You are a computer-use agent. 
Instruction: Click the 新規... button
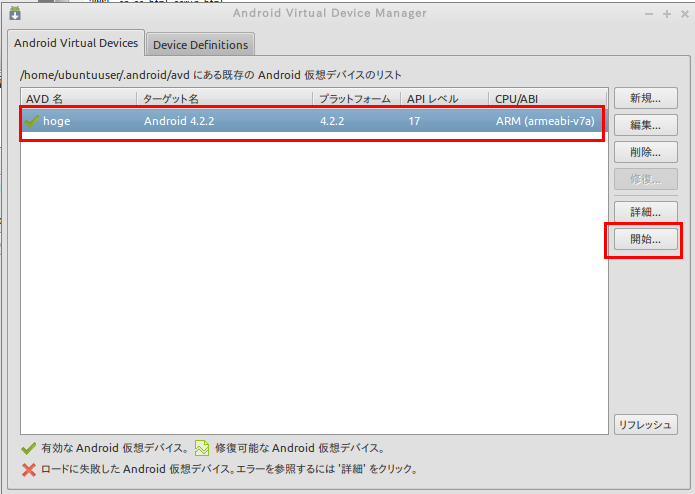[645, 98]
